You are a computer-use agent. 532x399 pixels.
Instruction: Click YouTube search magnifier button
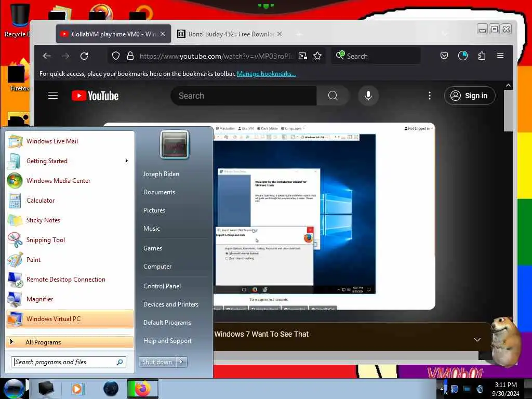[333, 96]
